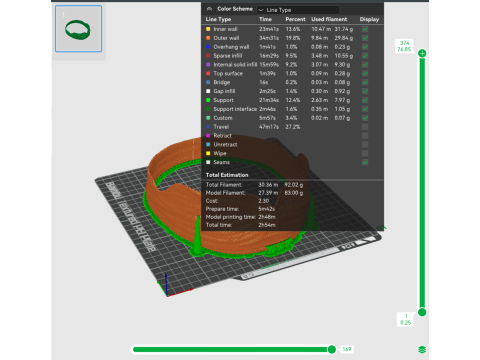Click the Total time 2h54m value

coord(267,225)
